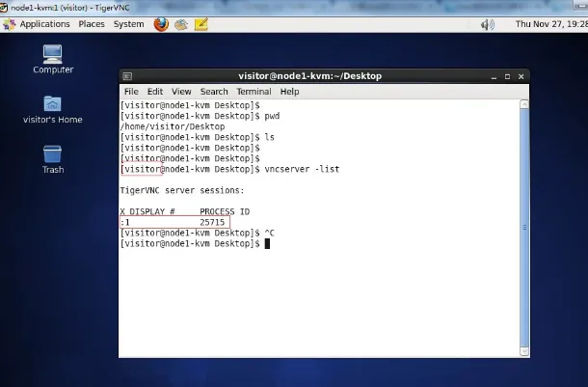Open the terminal Help menu

tap(290, 92)
